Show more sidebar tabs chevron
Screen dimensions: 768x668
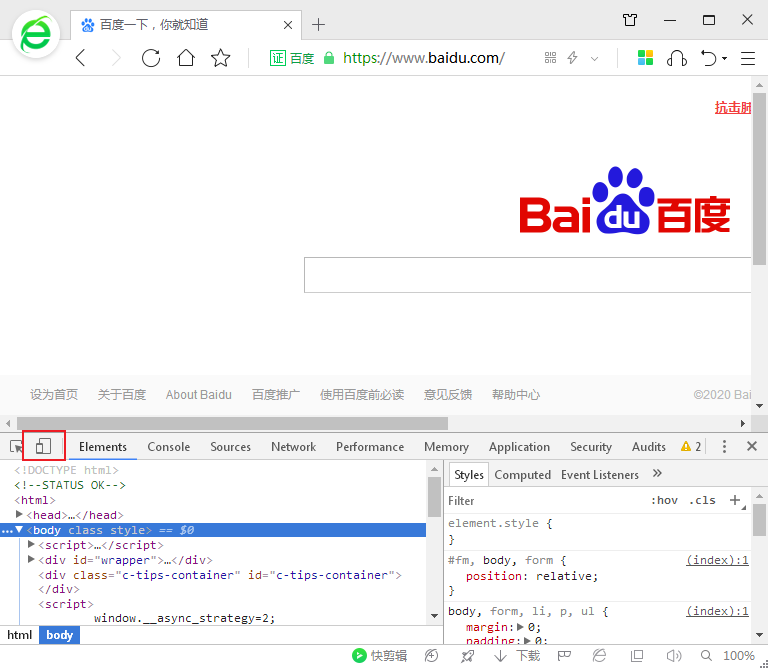coord(657,473)
